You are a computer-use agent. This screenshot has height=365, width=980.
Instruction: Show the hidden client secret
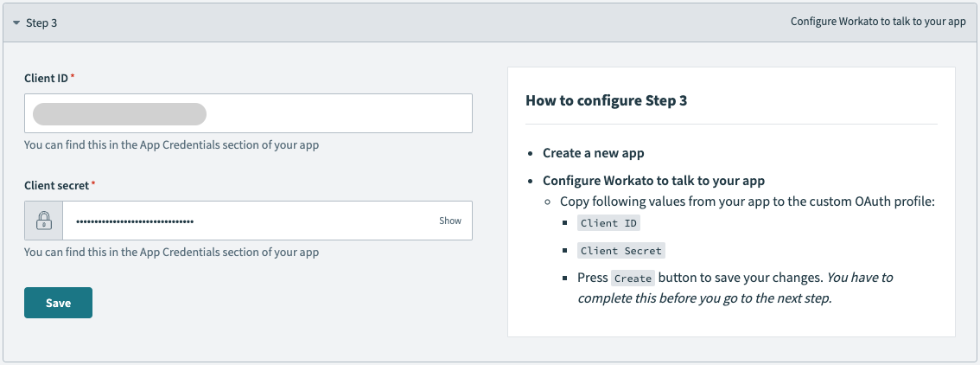pos(450,221)
